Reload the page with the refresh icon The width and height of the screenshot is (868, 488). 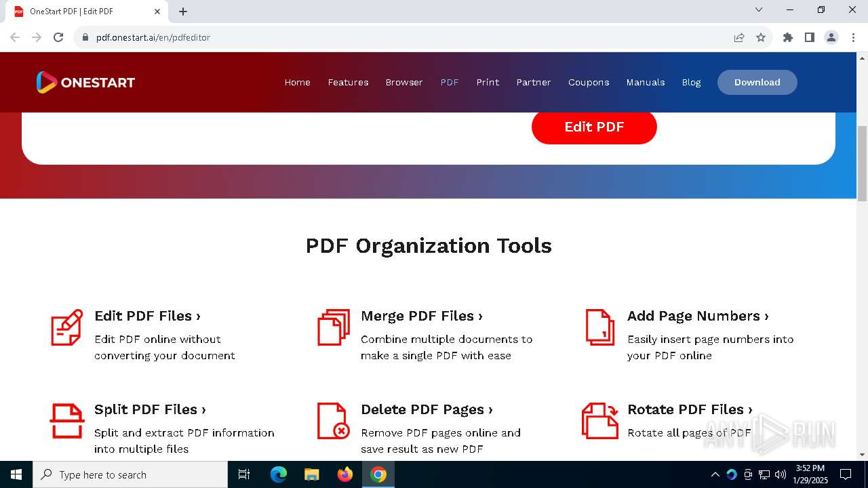click(58, 37)
